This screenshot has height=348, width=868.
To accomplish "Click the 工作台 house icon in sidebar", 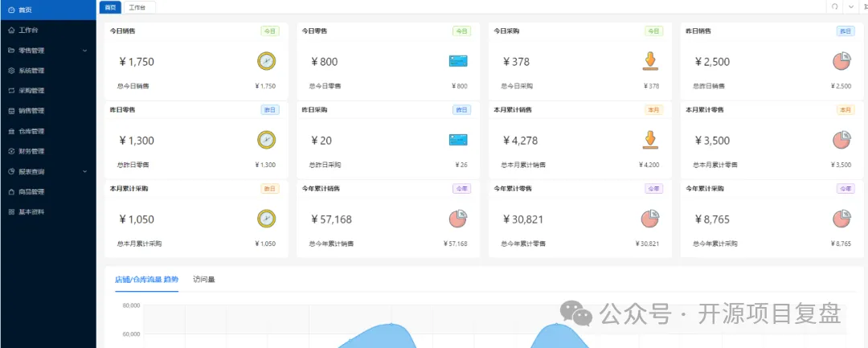I will 11,30.
